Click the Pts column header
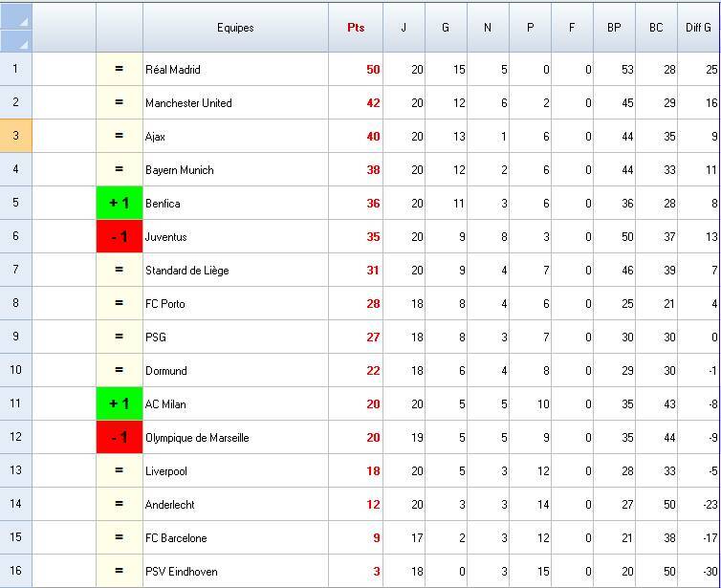The width and height of the screenshot is (721, 588). pos(356,28)
